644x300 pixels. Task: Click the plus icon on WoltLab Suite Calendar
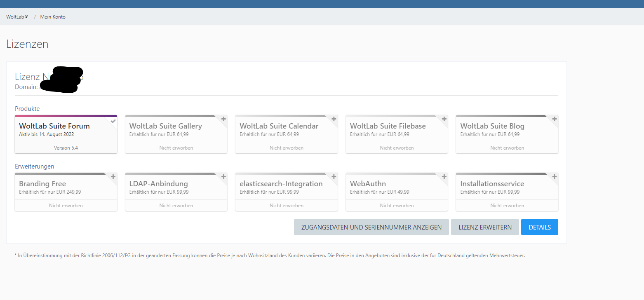pos(334,119)
